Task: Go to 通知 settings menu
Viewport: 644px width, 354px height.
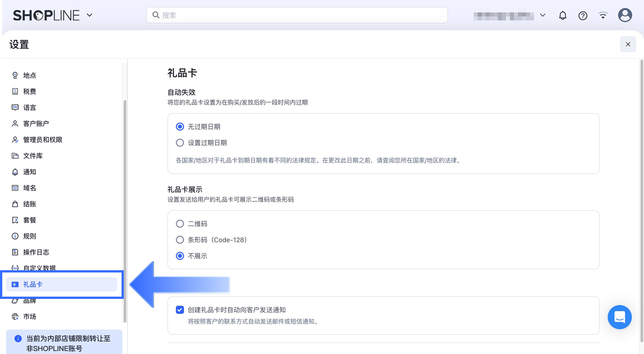Action: point(29,172)
